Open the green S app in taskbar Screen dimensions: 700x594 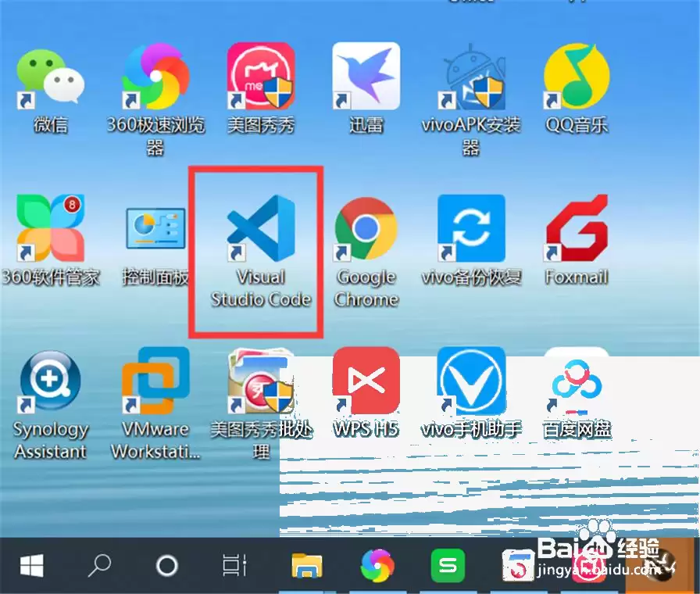448,565
